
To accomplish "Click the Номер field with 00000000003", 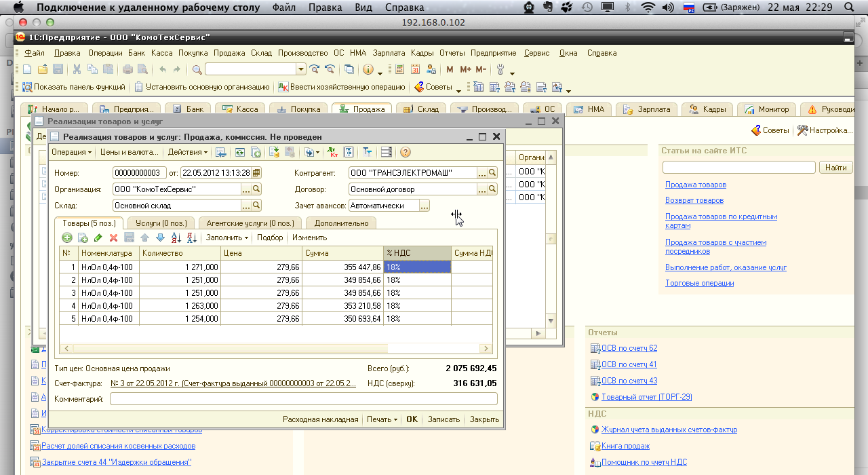I will coord(140,173).
